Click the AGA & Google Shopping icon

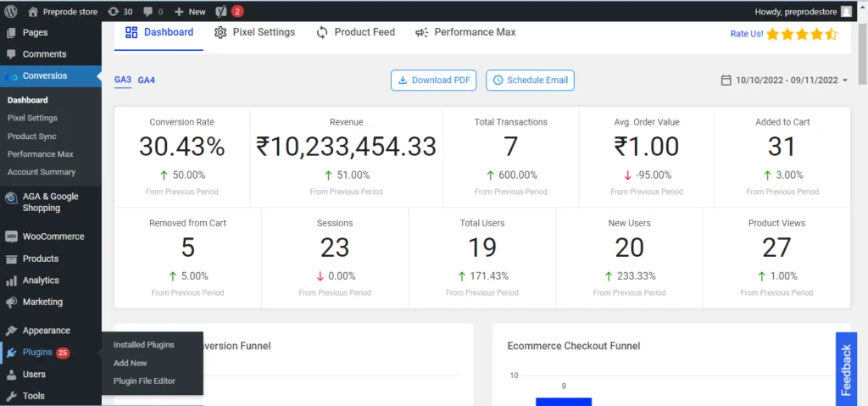pyautogui.click(x=11, y=198)
